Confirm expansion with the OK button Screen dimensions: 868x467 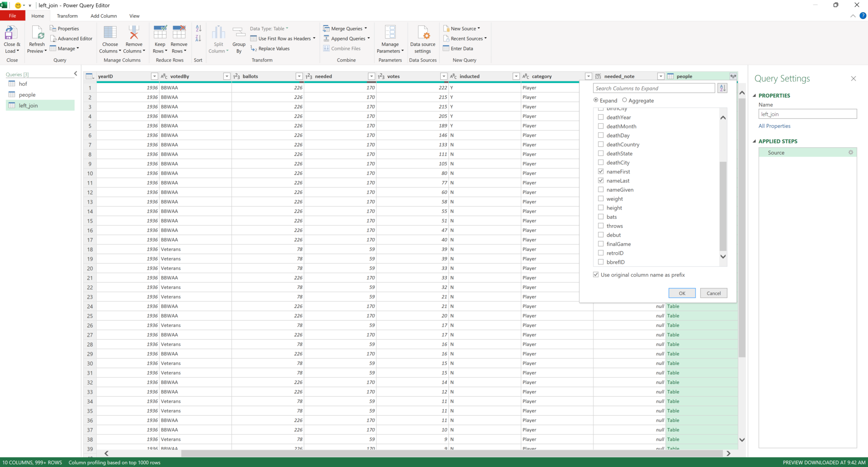click(x=682, y=293)
